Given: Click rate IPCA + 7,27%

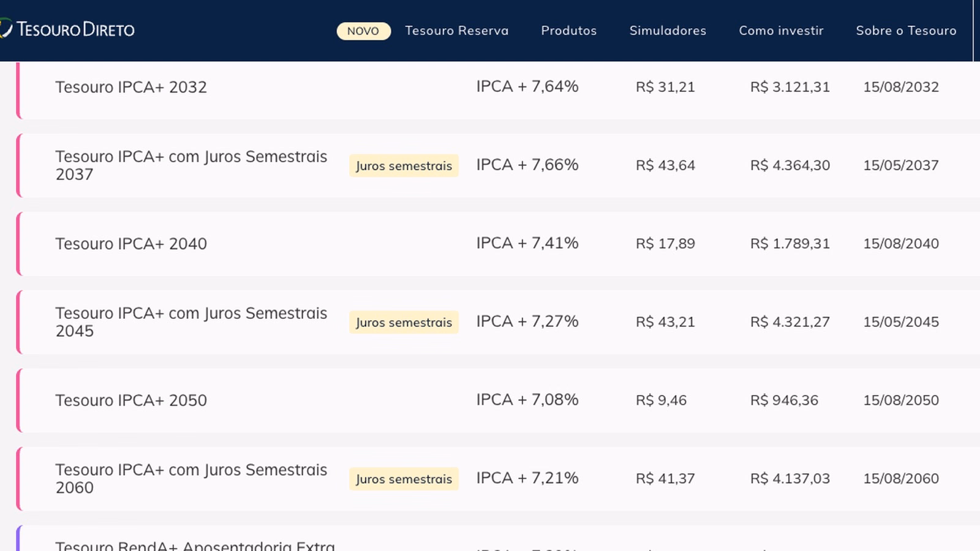Looking at the screenshot, I should click(527, 321).
